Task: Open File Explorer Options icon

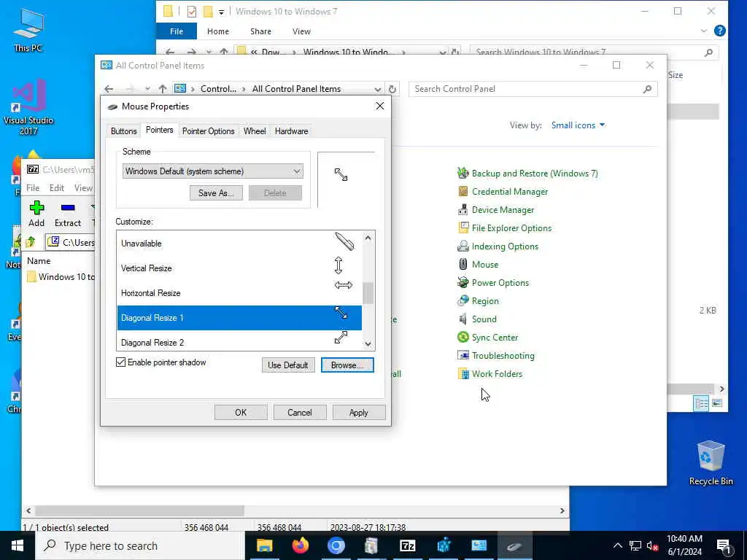Action: tap(462, 227)
